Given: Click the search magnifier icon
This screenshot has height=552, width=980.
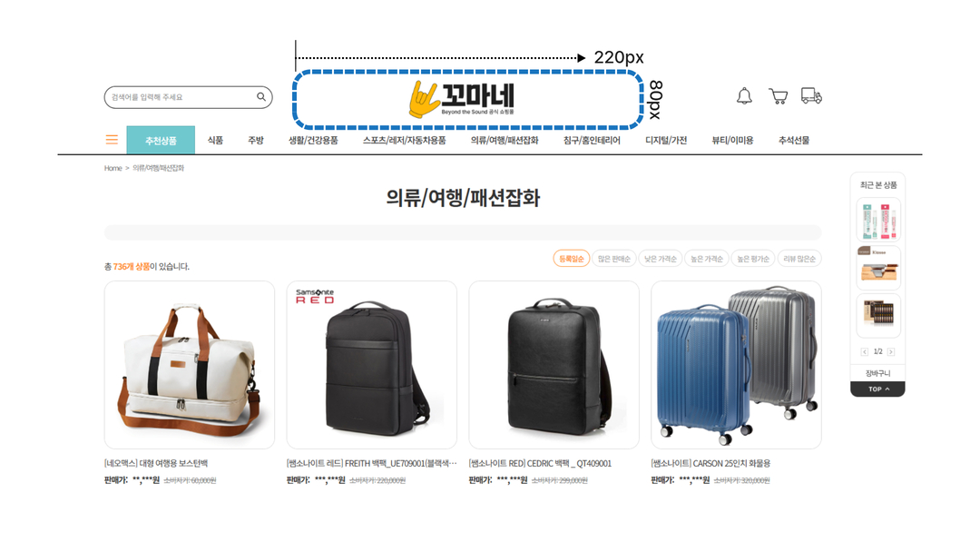Looking at the screenshot, I should pyautogui.click(x=260, y=97).
